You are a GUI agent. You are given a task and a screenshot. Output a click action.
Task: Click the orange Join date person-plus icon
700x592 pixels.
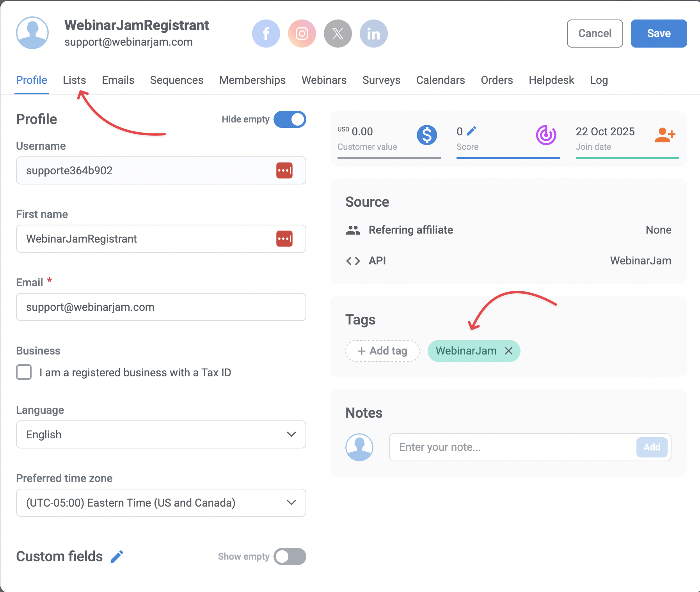[665, 135]
